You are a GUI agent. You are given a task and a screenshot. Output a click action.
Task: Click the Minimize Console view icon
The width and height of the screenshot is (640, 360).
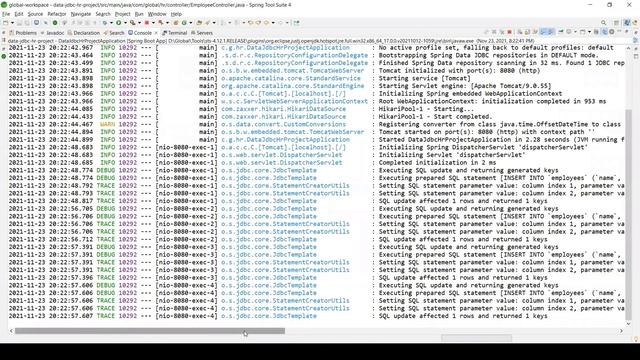(619, 31)
